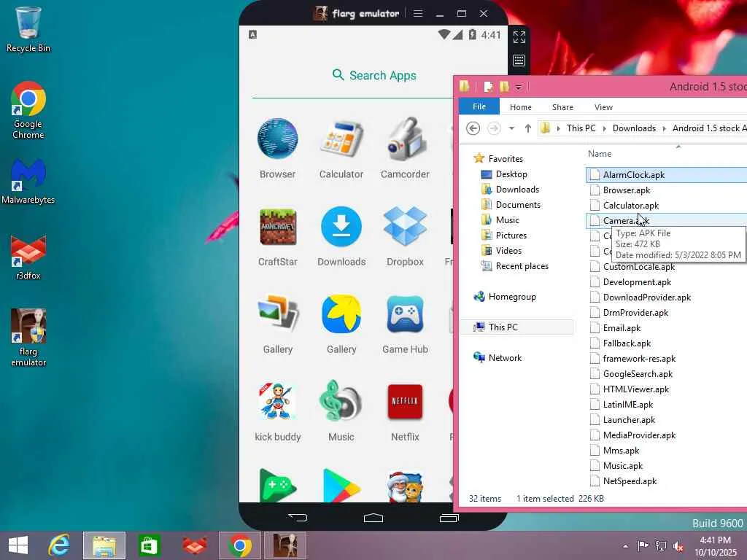Viewport: 747px width, 560px height.
Task: Select Calculator.apk file
Action: tap(631, 205)
